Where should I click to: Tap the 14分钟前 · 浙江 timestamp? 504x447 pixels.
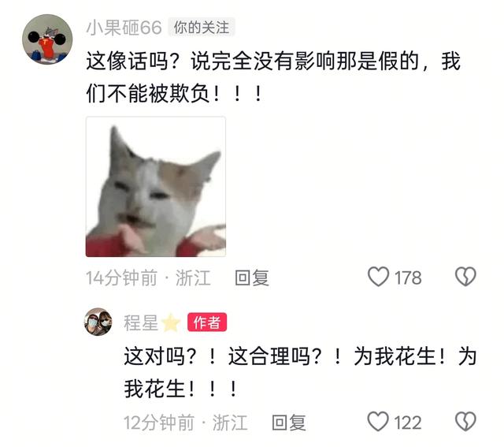click(148, 278)
